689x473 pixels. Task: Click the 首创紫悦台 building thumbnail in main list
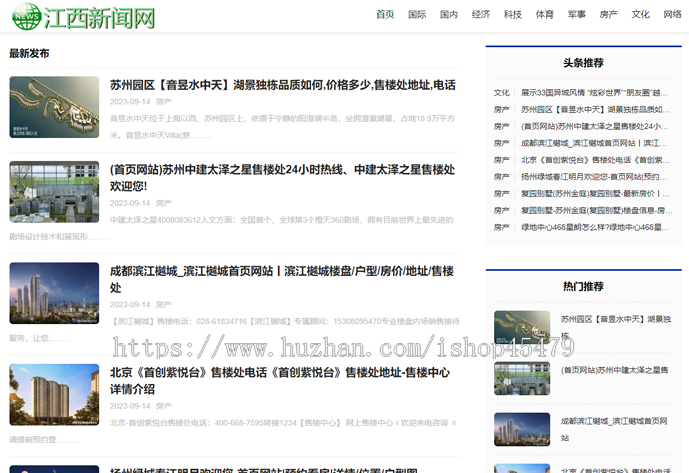[x=54, y=394]
